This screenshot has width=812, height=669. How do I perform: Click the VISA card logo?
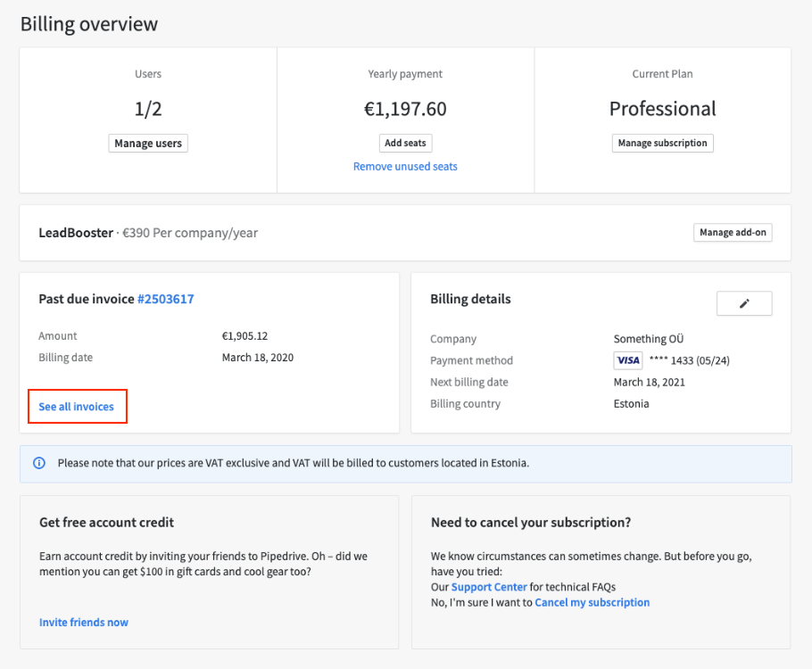(x=628, y=360)
